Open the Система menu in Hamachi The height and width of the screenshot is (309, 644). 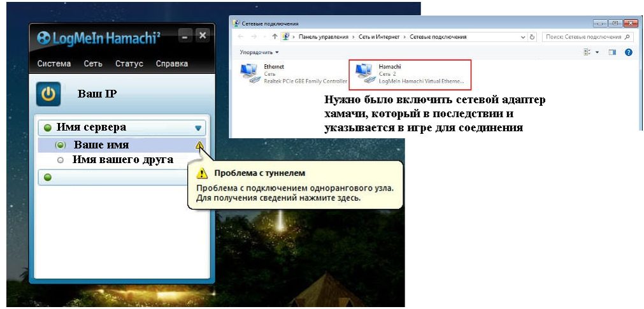(54, 64)
